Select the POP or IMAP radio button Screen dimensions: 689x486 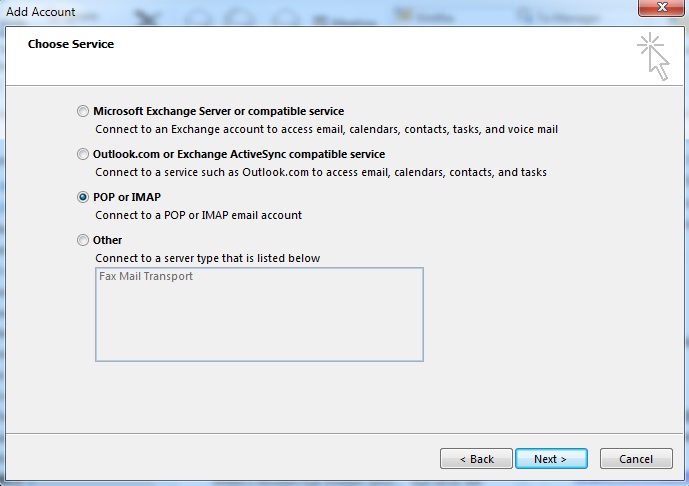click(83, 197)
